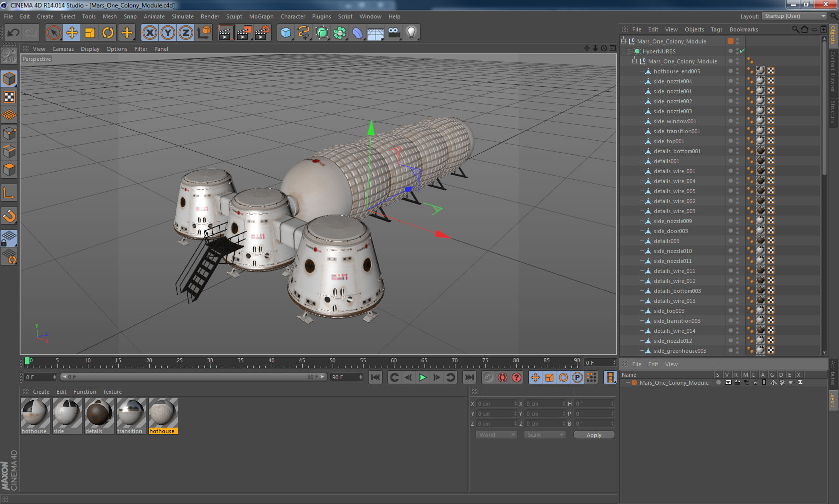Open the Content Browser side tab
The width and height of the screenshot is (839, 504).
[x=833, y=71]
